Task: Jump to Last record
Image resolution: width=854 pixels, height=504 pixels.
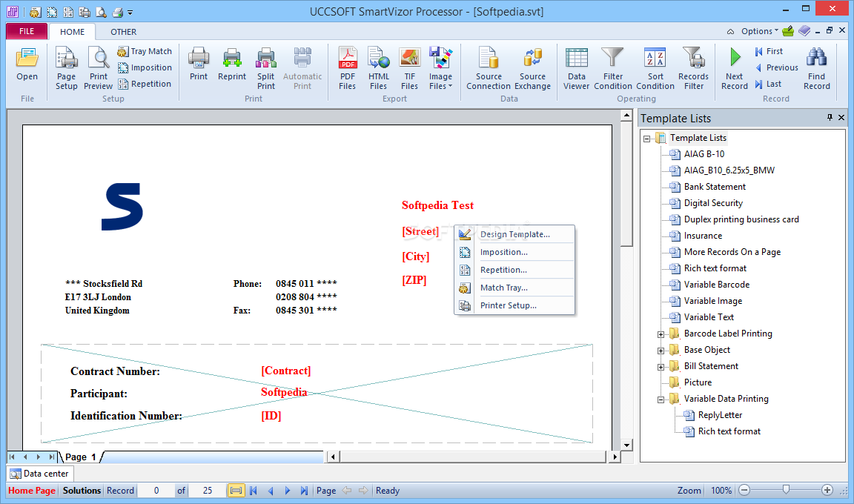Action: [x=768, y=84]
